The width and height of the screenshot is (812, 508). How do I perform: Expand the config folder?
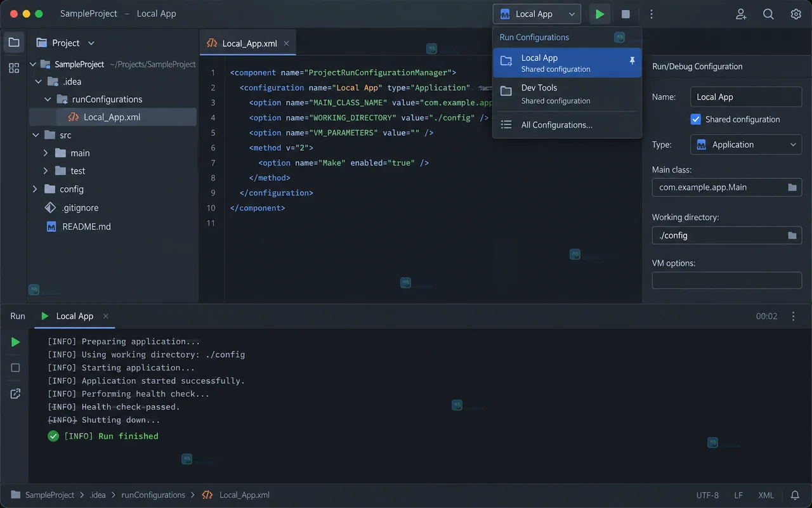(34, 189)
